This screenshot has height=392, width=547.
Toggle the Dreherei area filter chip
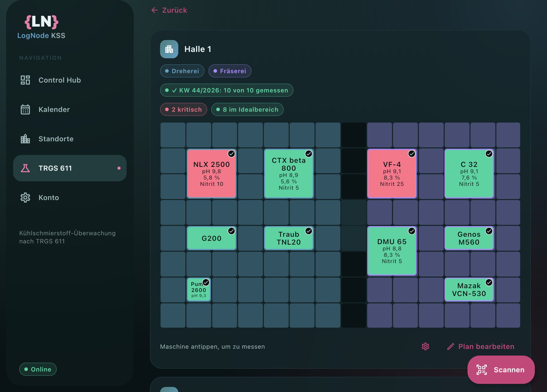[x=182, y=71]
